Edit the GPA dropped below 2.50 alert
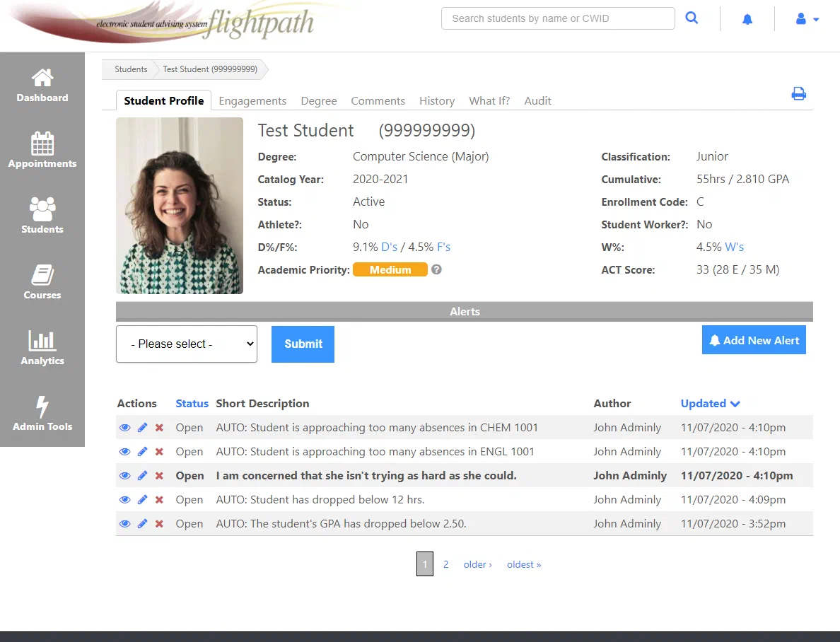 pos(143,523)
